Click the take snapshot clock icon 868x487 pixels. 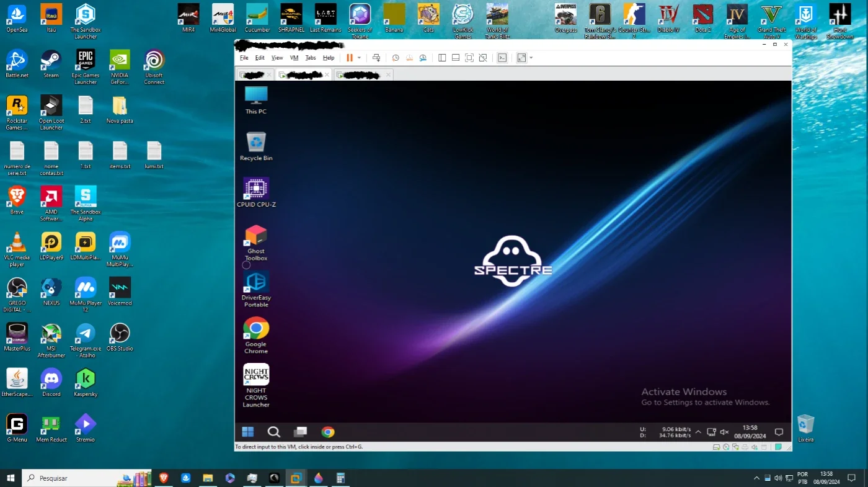pyautogui.click(x=396, y=58)
